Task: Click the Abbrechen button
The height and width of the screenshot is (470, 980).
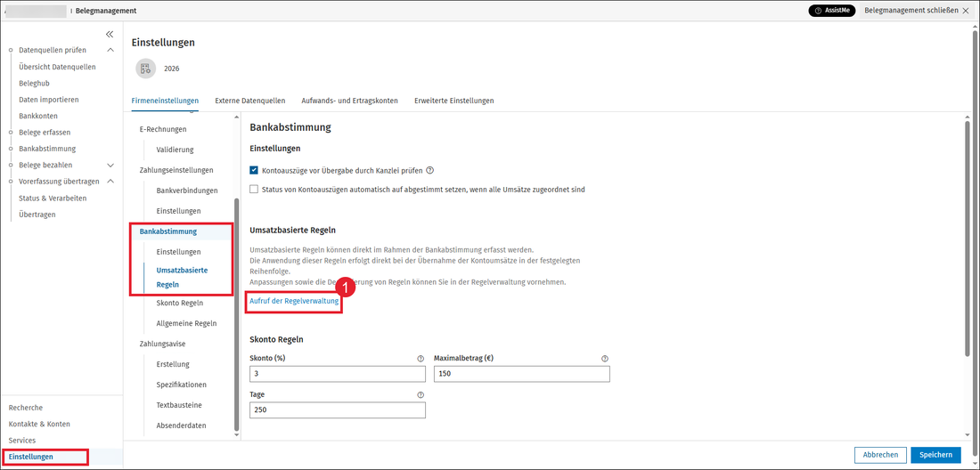Action: click(880, 455)
